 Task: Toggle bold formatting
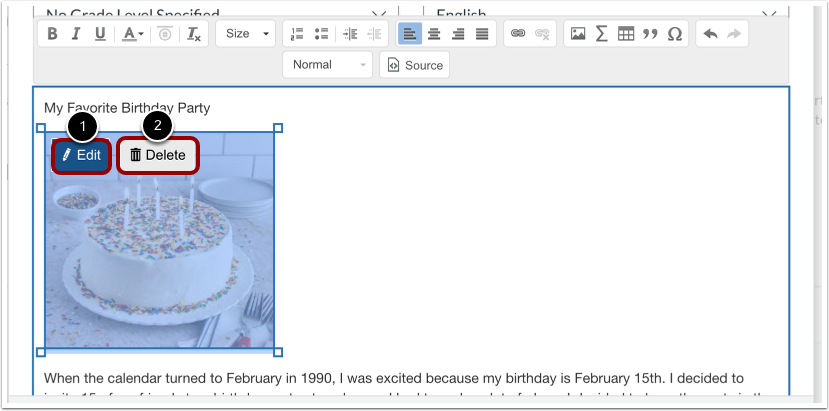(x=52, y=34)
